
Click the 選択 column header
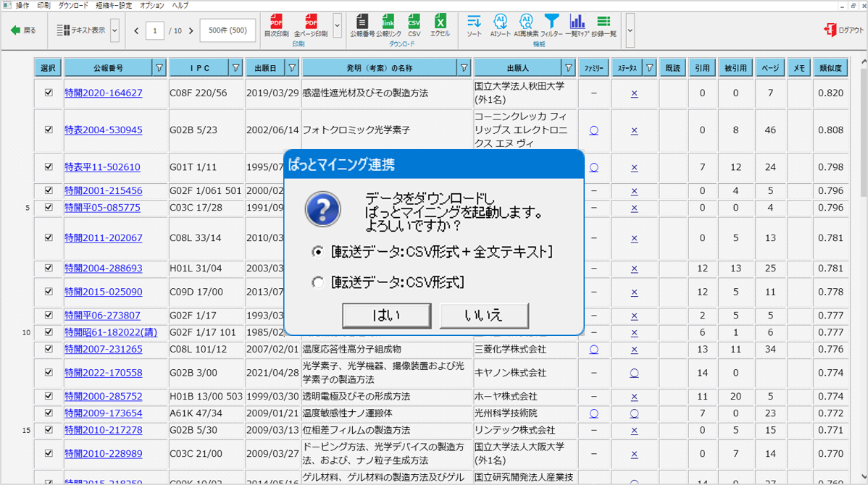click(x=48, y=68)
